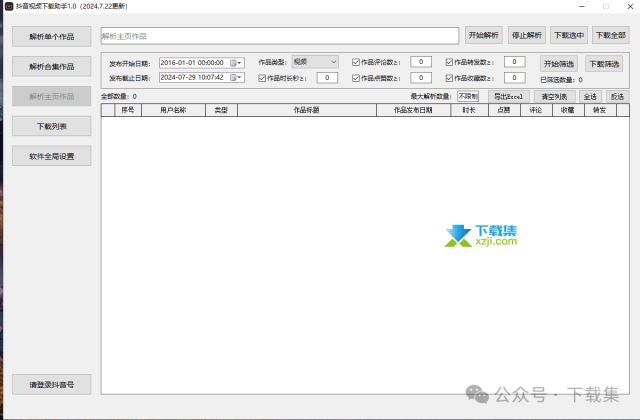
Task: Close the 抖音视频下载助手 window
Action: click(x=630, y=6)
